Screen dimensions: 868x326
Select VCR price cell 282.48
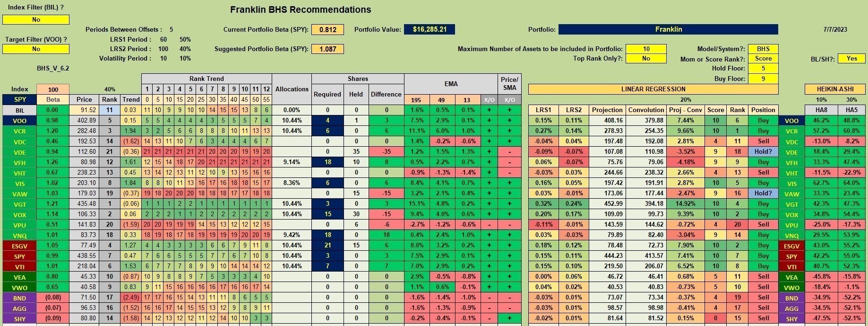pyautogui.click(x=84, y=131)
